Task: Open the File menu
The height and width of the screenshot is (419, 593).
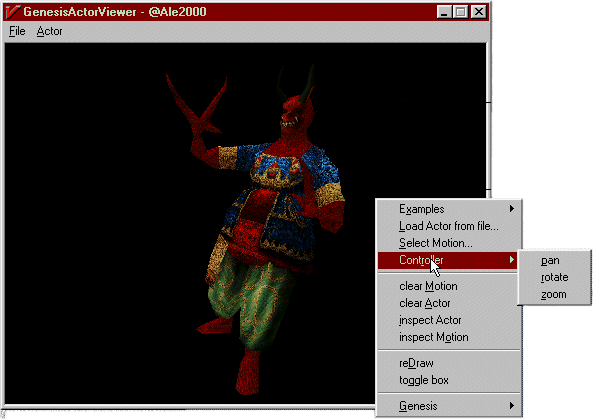Action: [17, 31]
